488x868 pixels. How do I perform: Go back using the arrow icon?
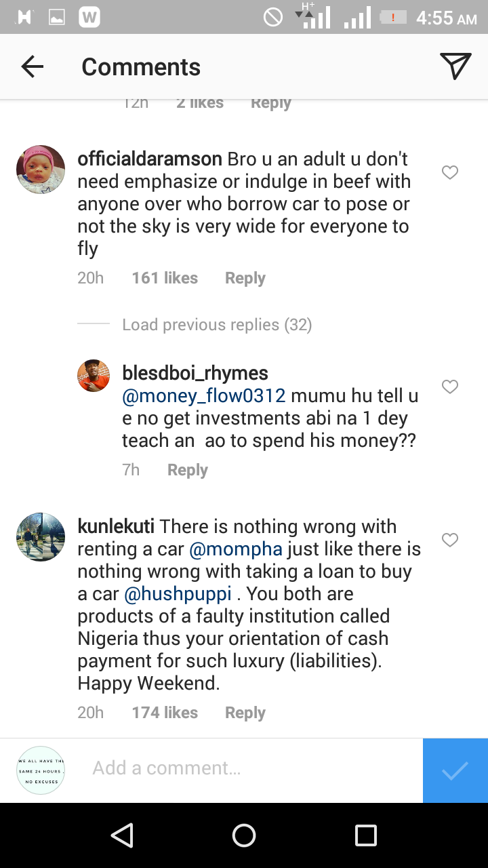point(32,66)
